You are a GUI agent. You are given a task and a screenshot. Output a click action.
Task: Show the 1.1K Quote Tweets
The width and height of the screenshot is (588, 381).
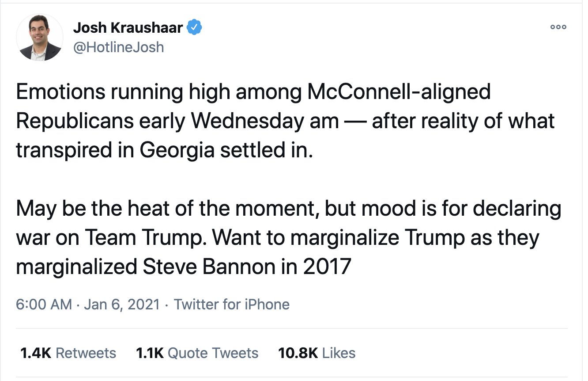click(x=197, y=353)
